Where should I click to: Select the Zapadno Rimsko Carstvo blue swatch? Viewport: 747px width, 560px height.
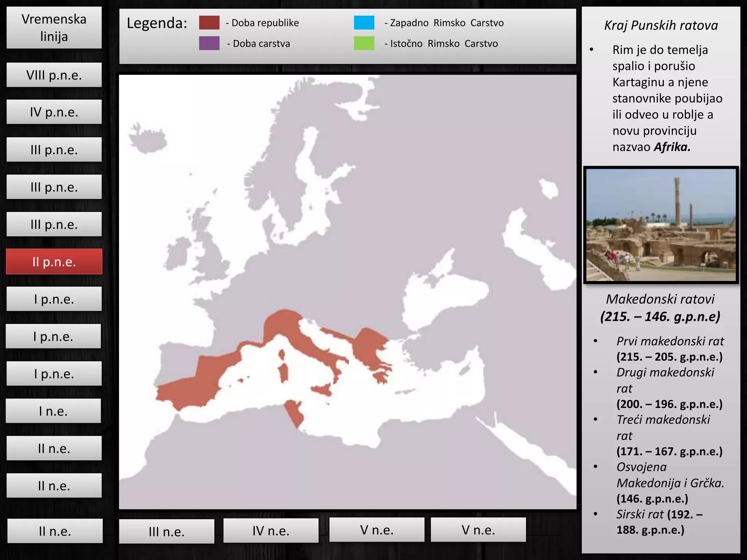[364, 23]
